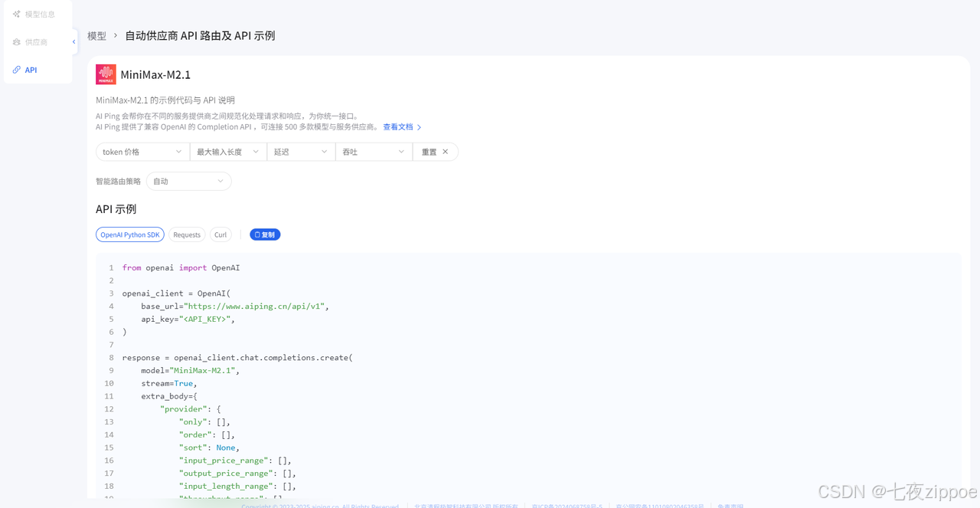
Task: Click the MiniMax-M2.1 heading title
Action: (155, 74)
